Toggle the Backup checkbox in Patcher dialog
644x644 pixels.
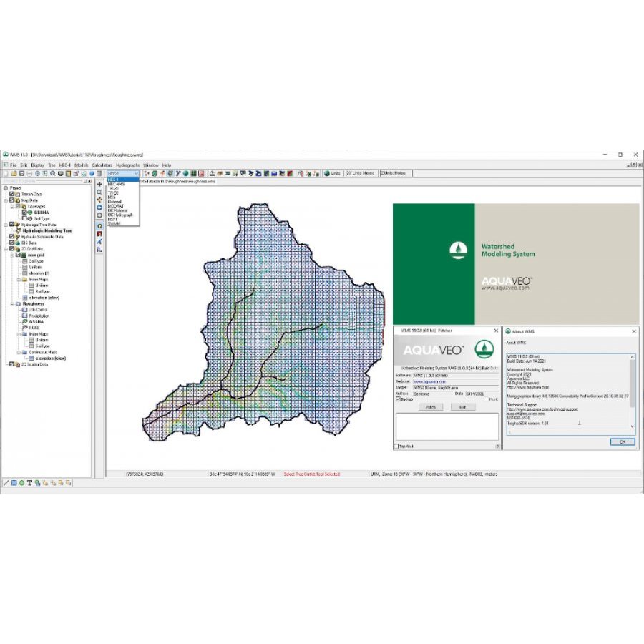(399, 399)
